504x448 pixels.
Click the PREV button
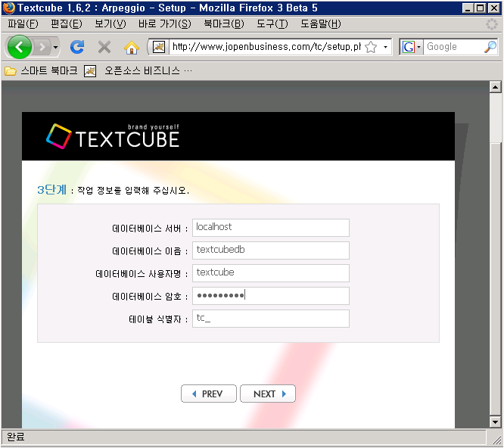(209, 394)
